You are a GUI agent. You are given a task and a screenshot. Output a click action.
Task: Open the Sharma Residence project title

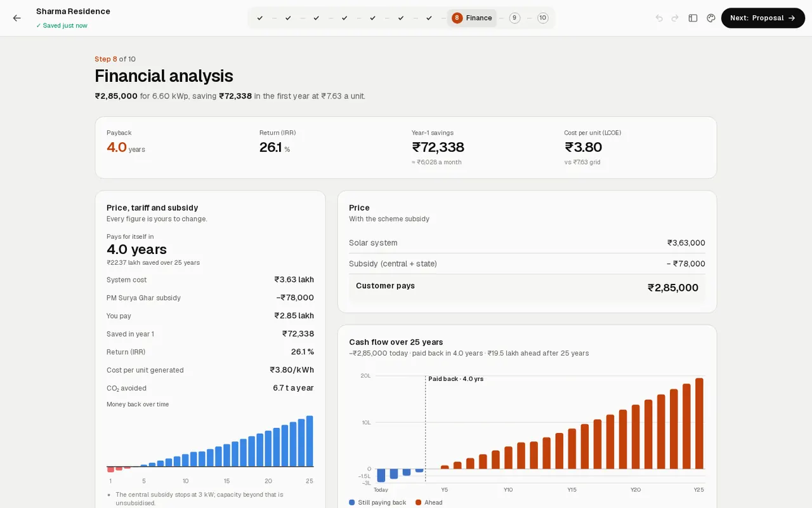point(73,11)
